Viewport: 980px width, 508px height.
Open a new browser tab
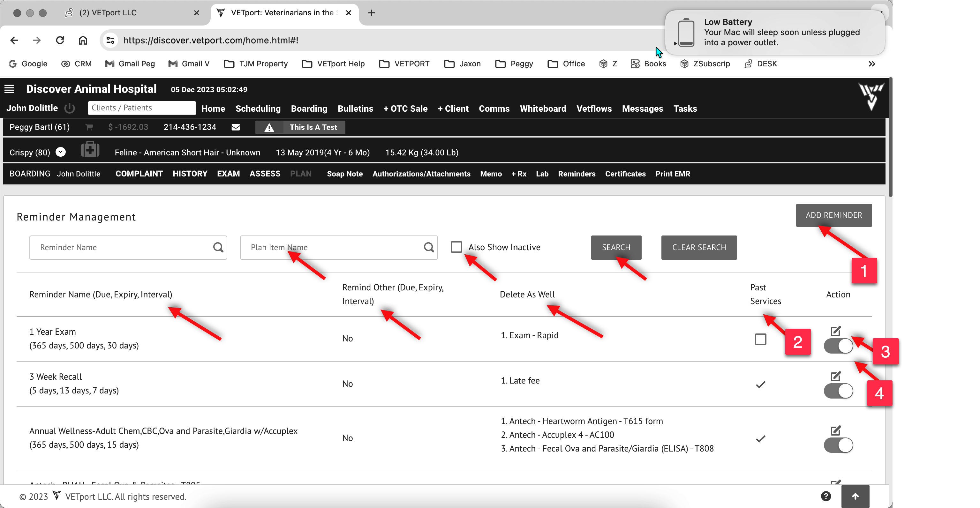pos(372,12)
